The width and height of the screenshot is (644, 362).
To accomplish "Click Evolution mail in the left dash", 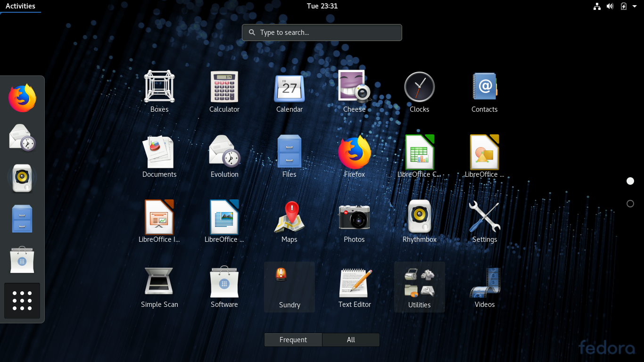I will (22, 138).
